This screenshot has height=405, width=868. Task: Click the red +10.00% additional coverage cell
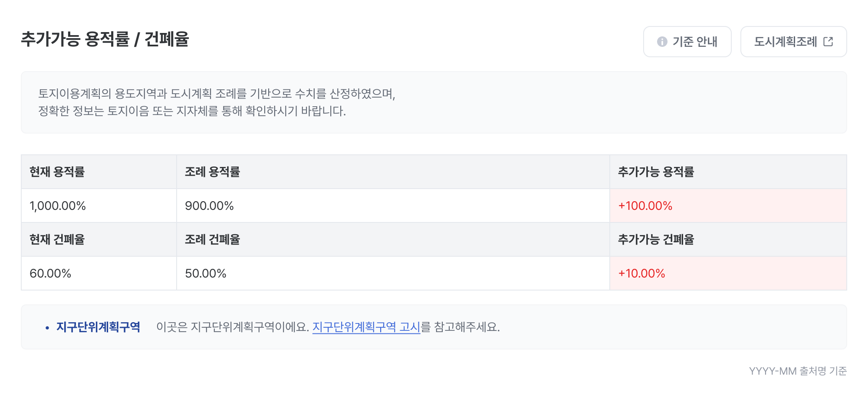tap(641, 274)
